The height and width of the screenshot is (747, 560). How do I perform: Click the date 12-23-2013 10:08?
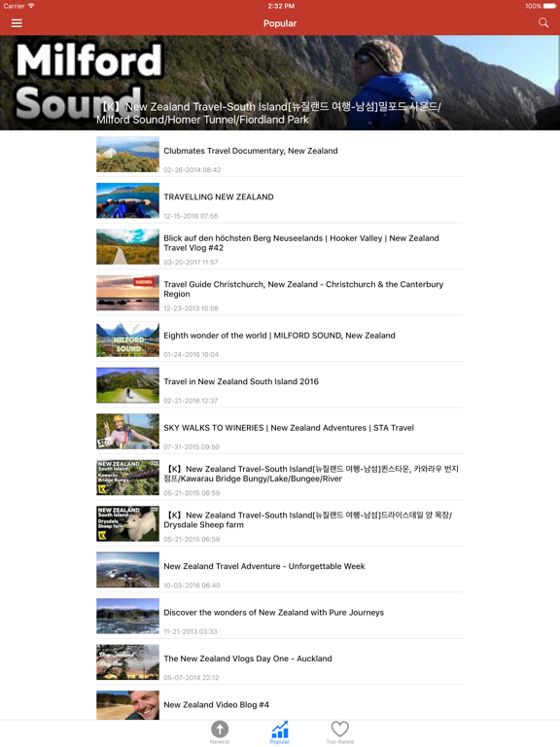(191, 308)
